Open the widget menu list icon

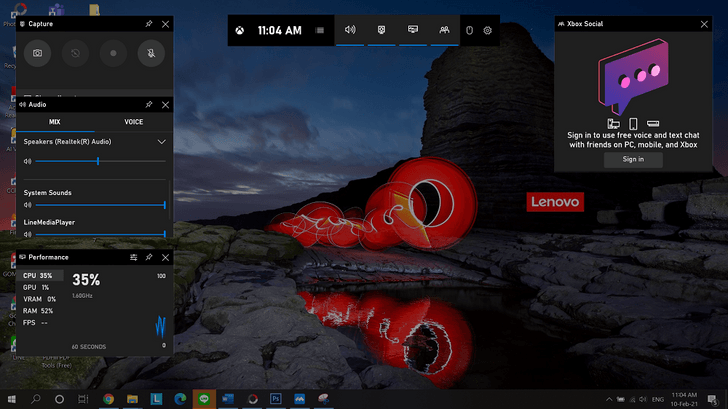click(x=319, y=31)
